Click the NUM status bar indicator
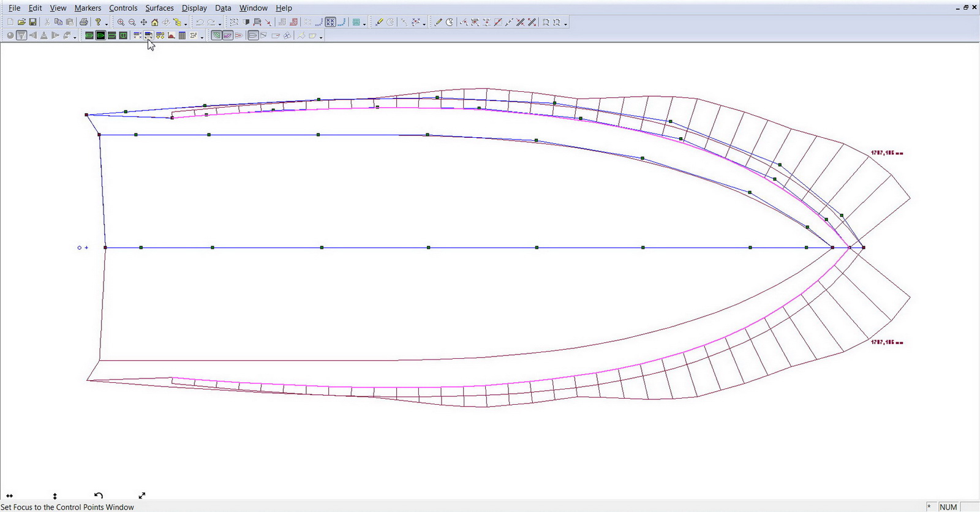This screenshot has width=980, height=512. pos(948,507)
